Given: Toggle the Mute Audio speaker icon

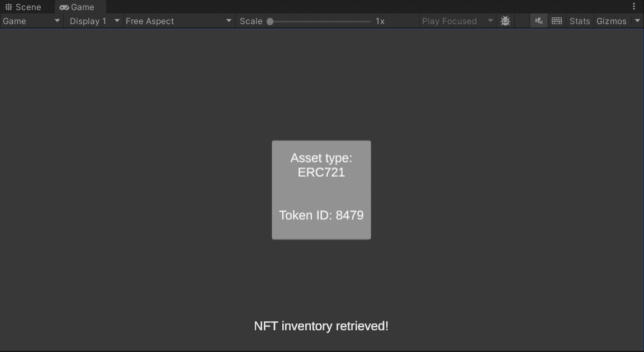Looking at the screenshot, I should (x=538, y=21).
